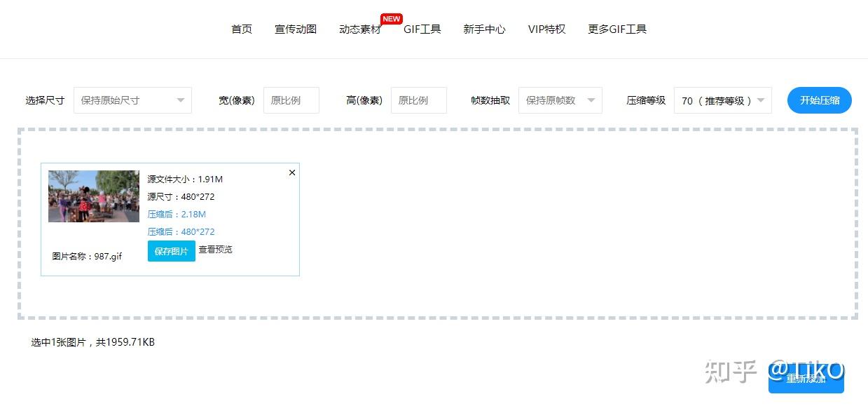868x406 pixels.
Task: Remove the 987.gif file with the × button
Action: [x=291, y=172]
